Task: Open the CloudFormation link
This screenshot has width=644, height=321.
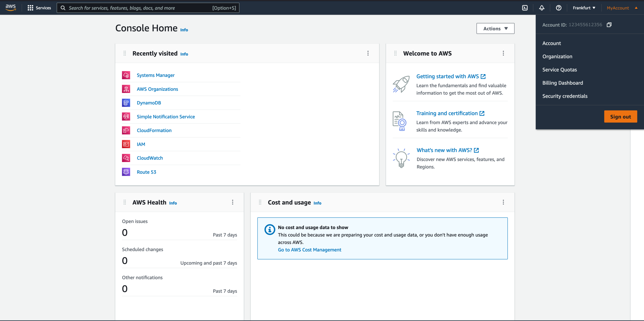Action: (x=154, y=130)
